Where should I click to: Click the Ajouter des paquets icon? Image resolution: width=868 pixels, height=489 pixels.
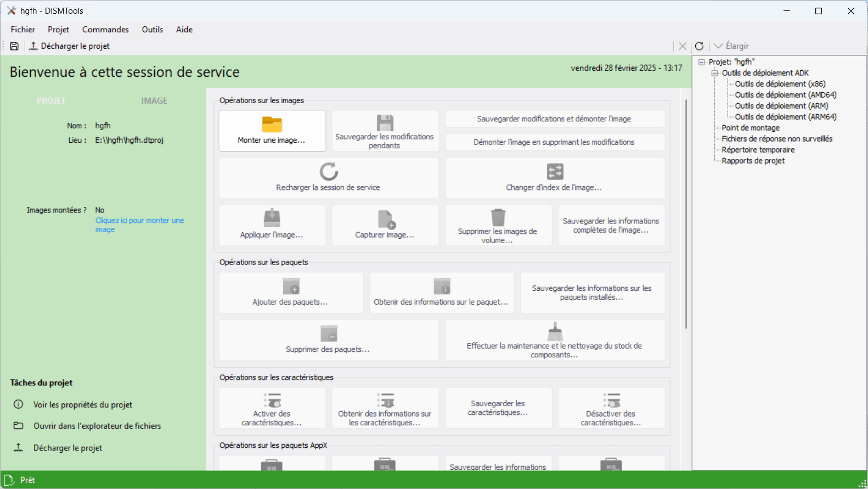click(x=291, y=286)
